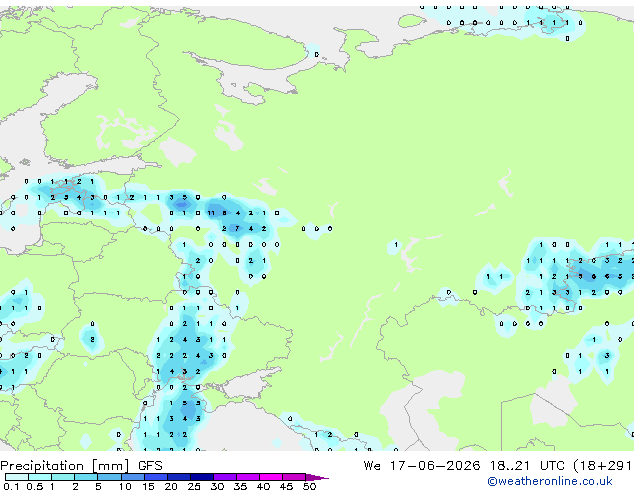Click the '50' legend scale label

pos(309,486)
